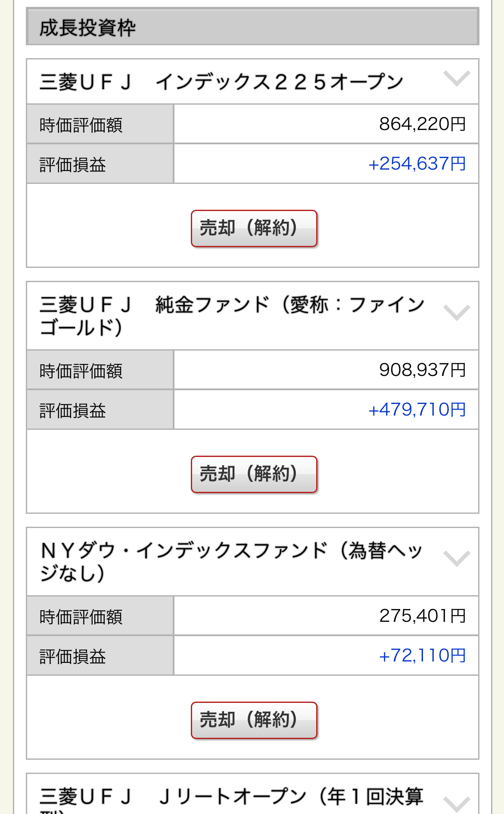Screen dimensions: 504x814
Task: Open the 純金ファンド(ファインゴールド) fund title
Action: pyautogui.click(x=232, y=316)
